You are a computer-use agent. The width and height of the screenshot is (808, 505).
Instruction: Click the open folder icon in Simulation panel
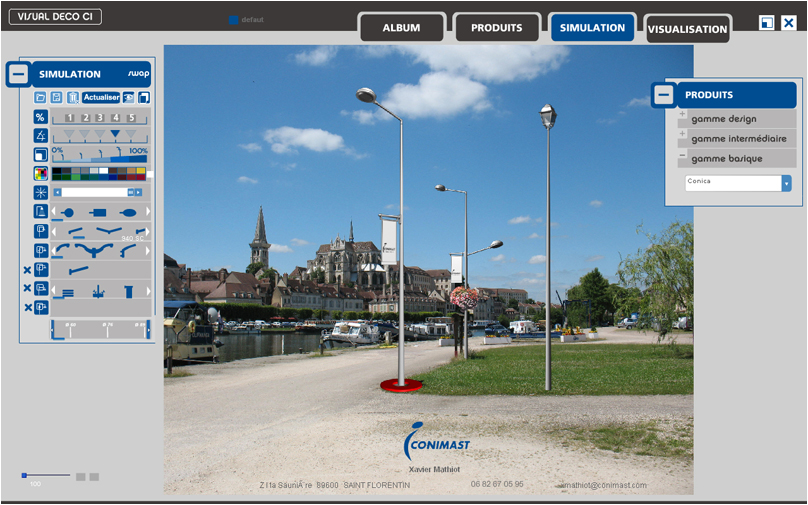[x=40, y=98]
